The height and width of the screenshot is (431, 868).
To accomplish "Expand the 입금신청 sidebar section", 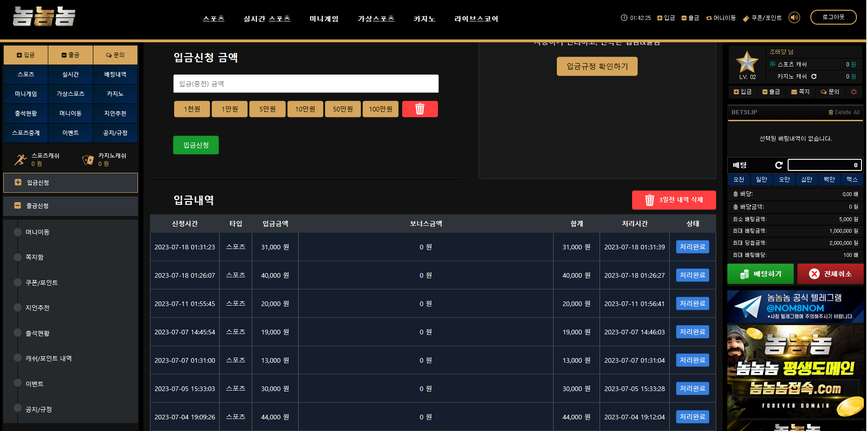I will pos(71,183).
